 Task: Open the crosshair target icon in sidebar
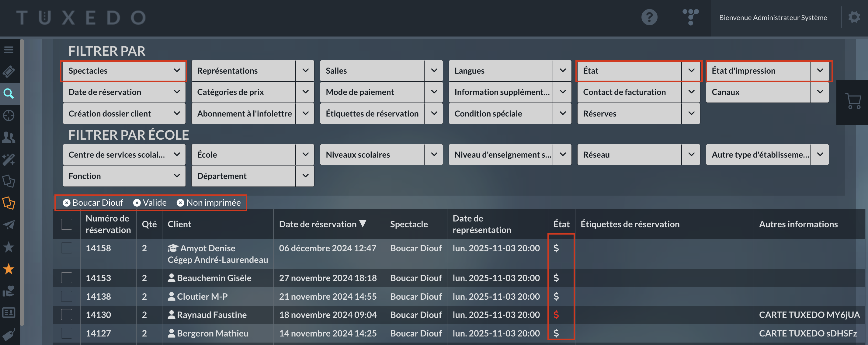point(9,116)
